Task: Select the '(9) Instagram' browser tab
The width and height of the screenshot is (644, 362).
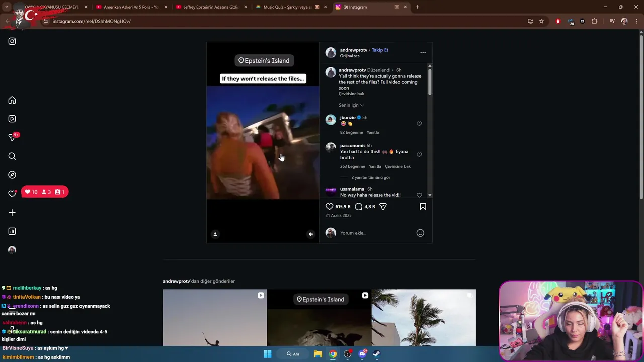Action: [371, 7]
